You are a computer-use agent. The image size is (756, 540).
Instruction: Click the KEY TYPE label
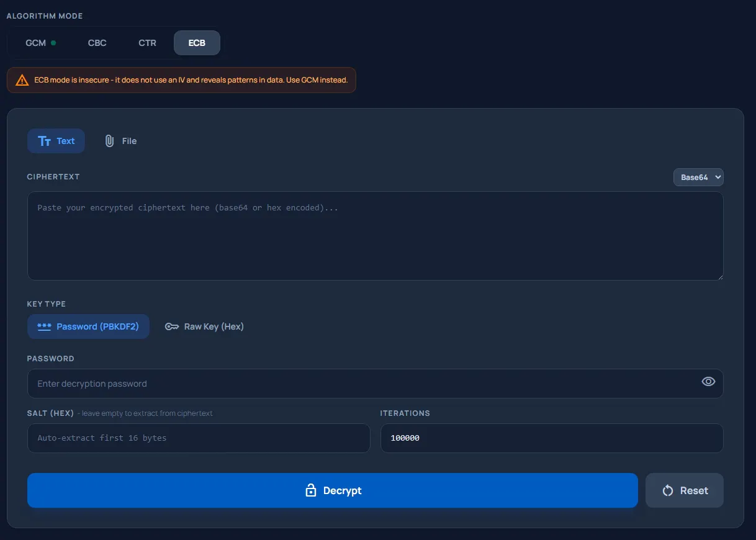[x=47, y=304]
